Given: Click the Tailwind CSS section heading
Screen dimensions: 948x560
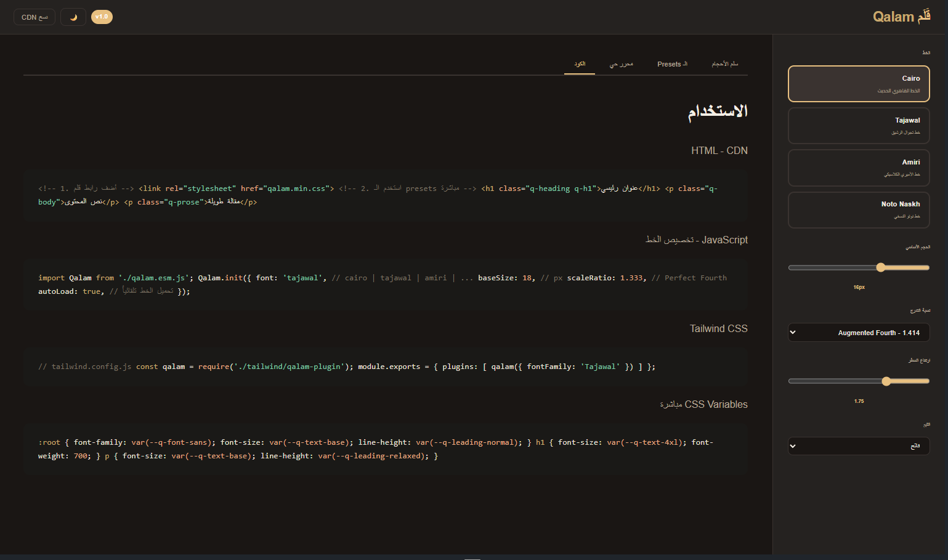Looking at the screenshot, I should pos(719,329).
